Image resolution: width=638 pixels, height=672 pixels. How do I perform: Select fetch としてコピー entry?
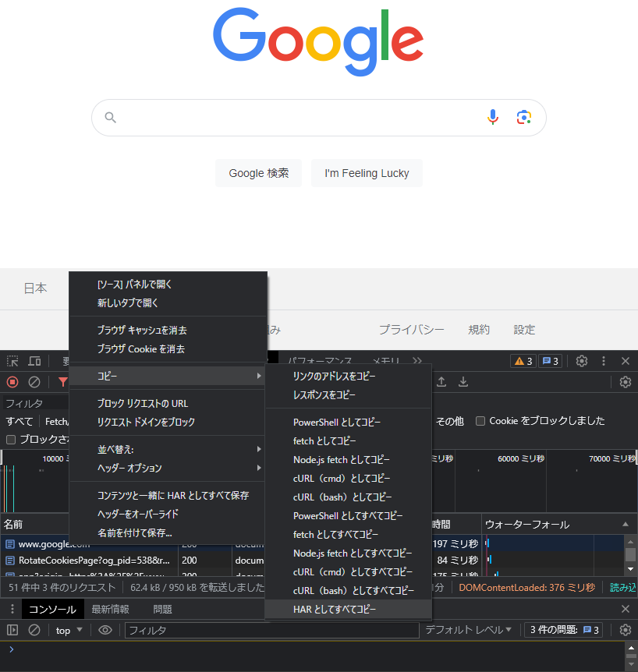click(x=348, y=441)
